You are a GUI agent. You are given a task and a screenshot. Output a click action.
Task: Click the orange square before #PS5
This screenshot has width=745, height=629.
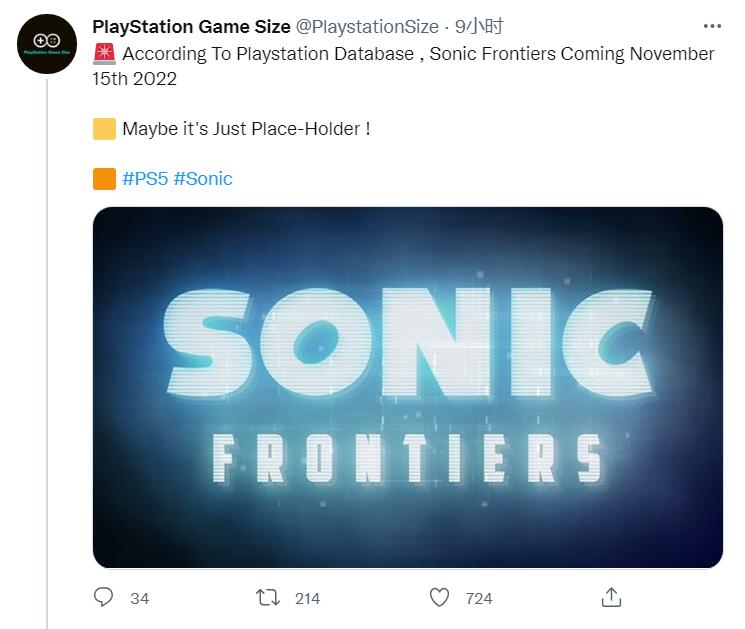[103, 180]
